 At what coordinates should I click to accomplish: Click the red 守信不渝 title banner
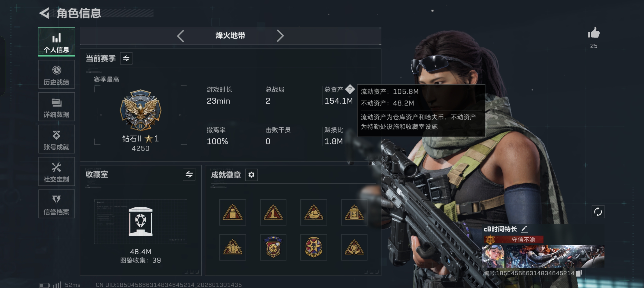coord(513,239)
